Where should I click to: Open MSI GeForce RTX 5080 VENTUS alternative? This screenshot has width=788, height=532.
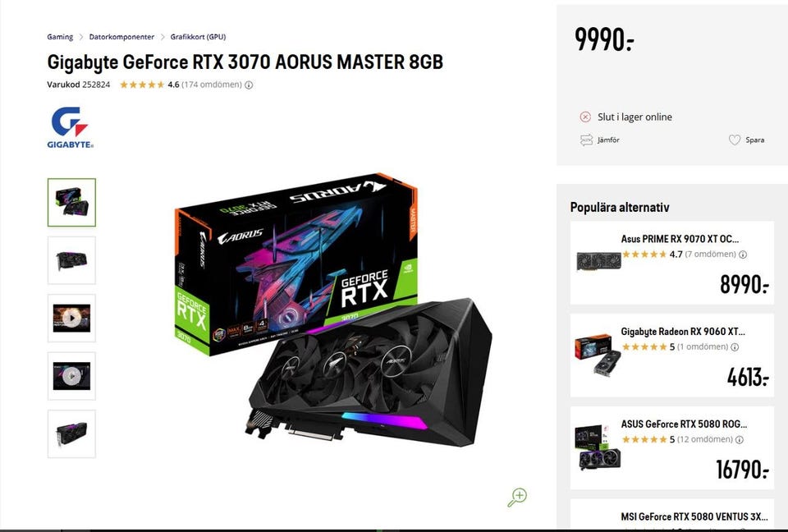[x=672, y=514]
